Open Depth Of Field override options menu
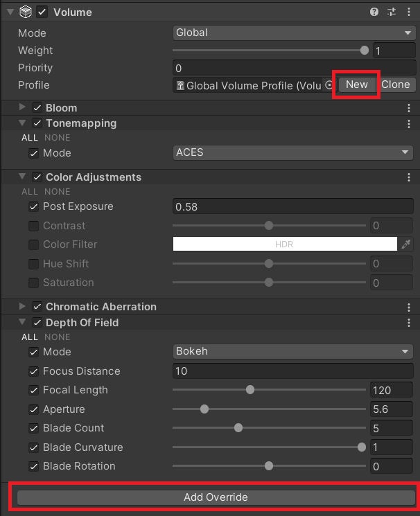This screenshot has width=420, height=516. (x=409, y=323)
